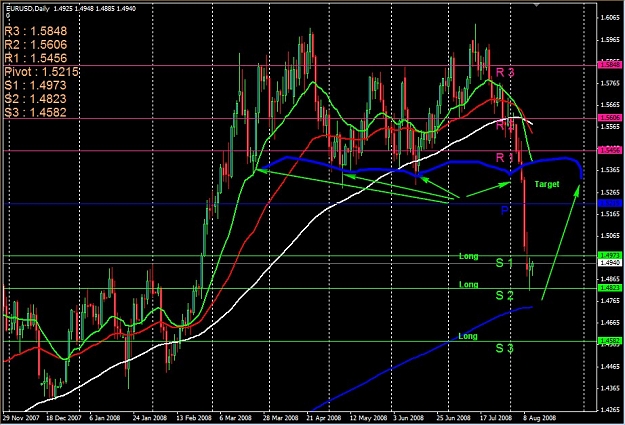
Task: Click the green 'S 2' chart label
Action: (x=505, y=295)
